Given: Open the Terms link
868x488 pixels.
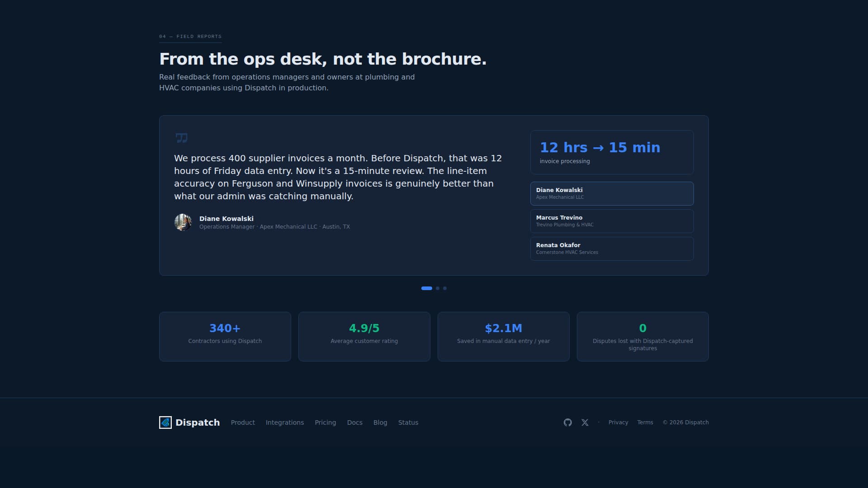Looking at the screenshot, I should [645, 422].
